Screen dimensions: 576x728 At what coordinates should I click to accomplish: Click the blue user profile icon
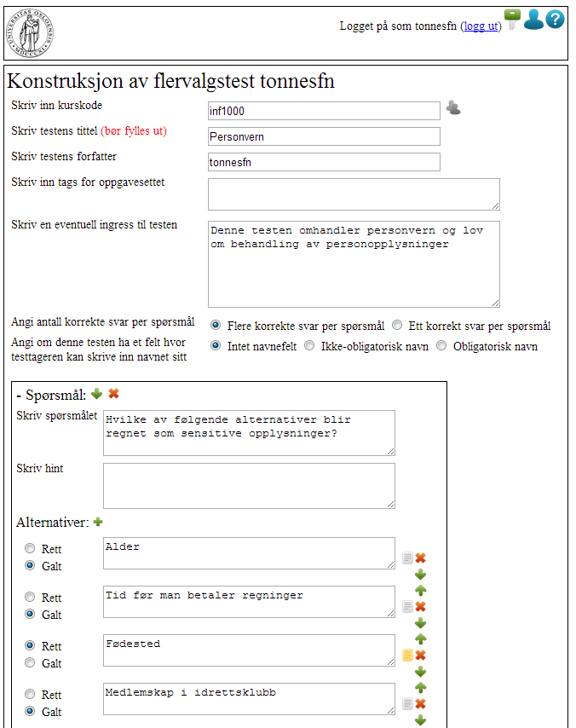[x=533, y=19]
